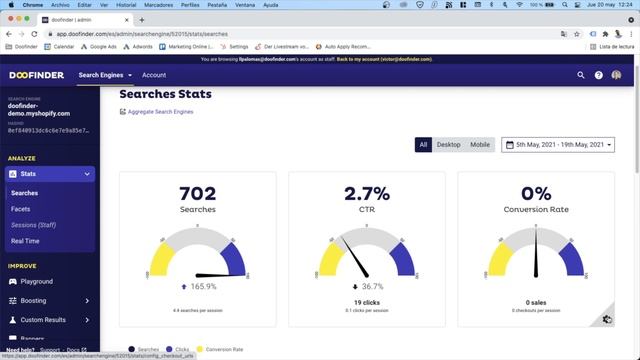Open the Search Engines dropdown
The width and height of the screenshot is (640, 360).
pos(105,75)
